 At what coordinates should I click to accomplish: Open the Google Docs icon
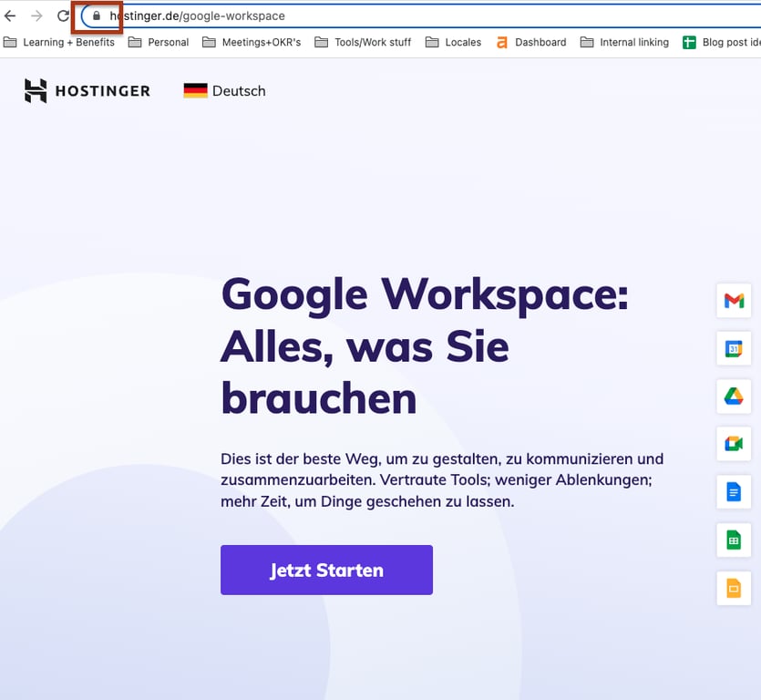click(x=734, y=492)
